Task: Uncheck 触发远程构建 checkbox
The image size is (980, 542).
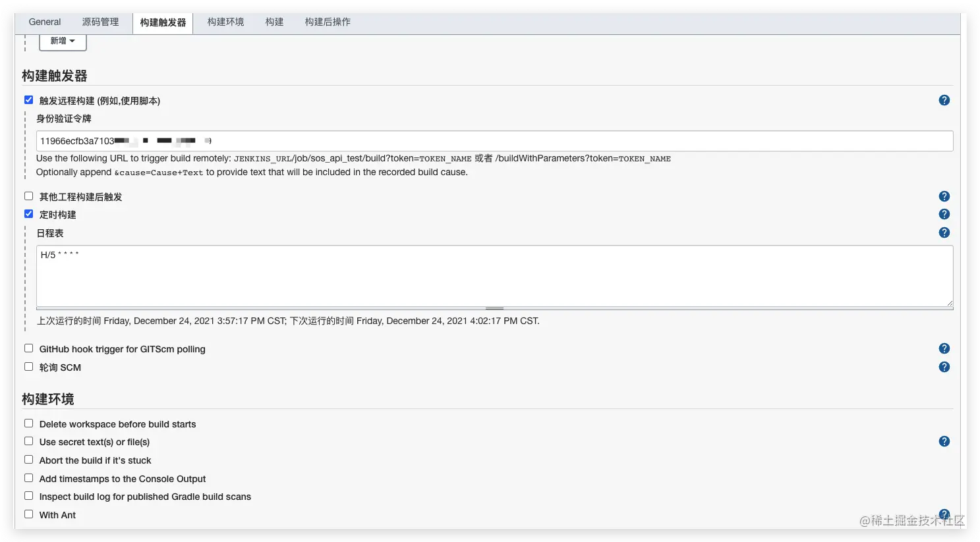Action: (28, 100)
